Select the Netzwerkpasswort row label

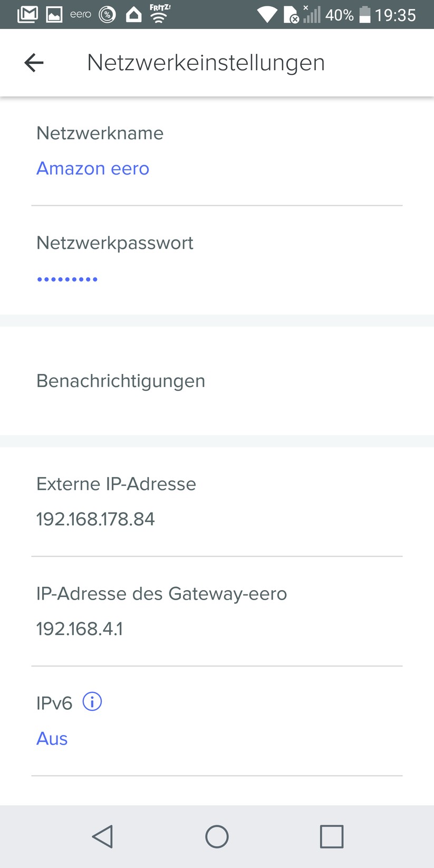tap(114, 243)
